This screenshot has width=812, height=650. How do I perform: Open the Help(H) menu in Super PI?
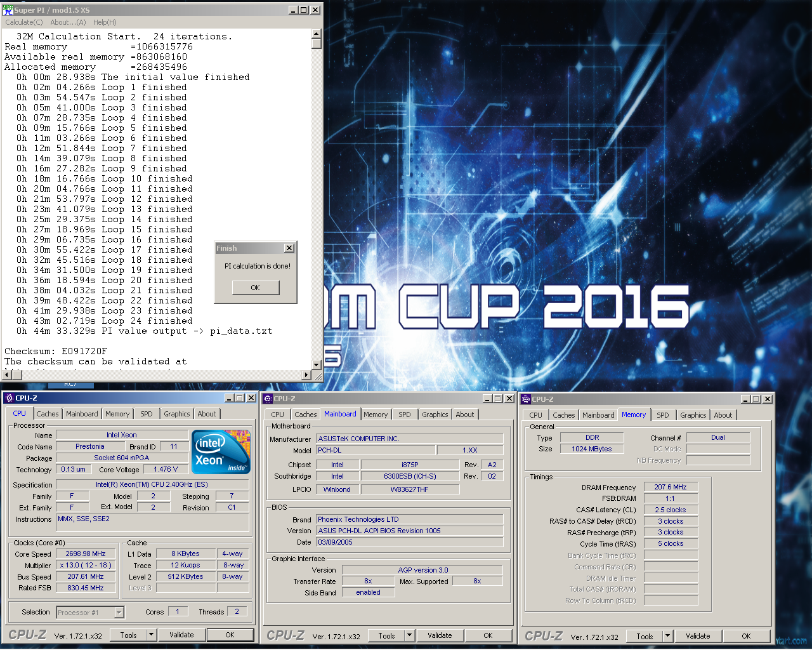click(105, 22)
